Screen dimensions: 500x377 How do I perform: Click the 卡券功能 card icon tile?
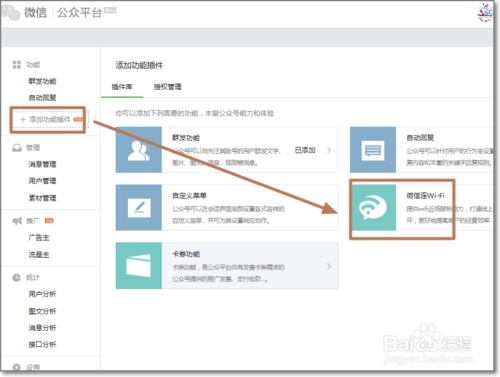click(139, 265)
